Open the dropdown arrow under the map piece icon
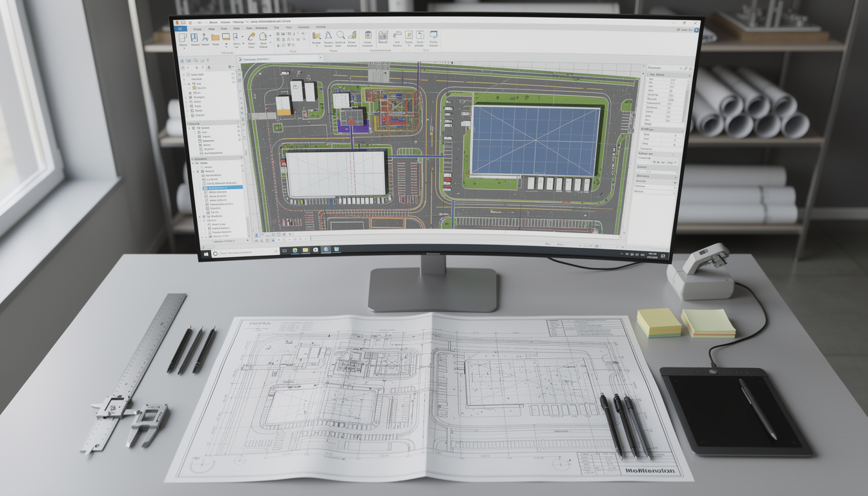 click(x=317, y=46)
